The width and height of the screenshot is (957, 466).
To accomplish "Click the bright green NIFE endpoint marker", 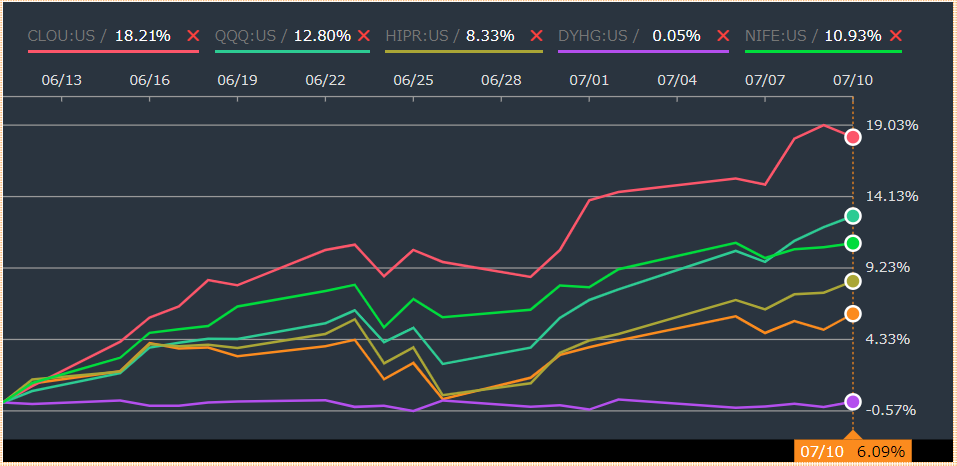I will (x=853, y=243).
